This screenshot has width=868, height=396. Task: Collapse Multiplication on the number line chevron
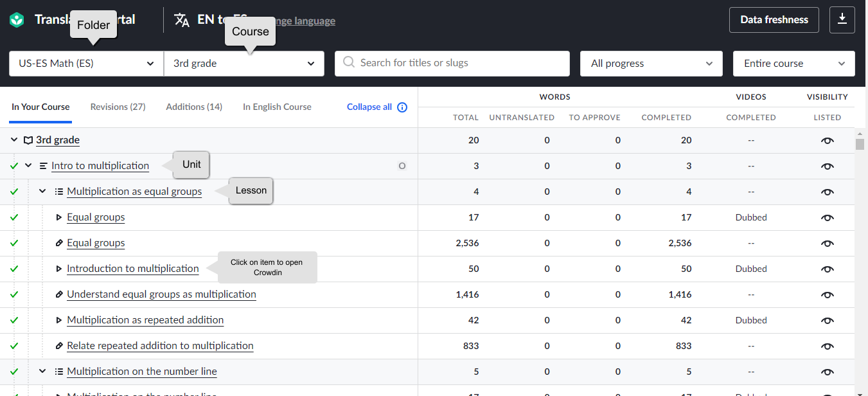tap(43, 372)
